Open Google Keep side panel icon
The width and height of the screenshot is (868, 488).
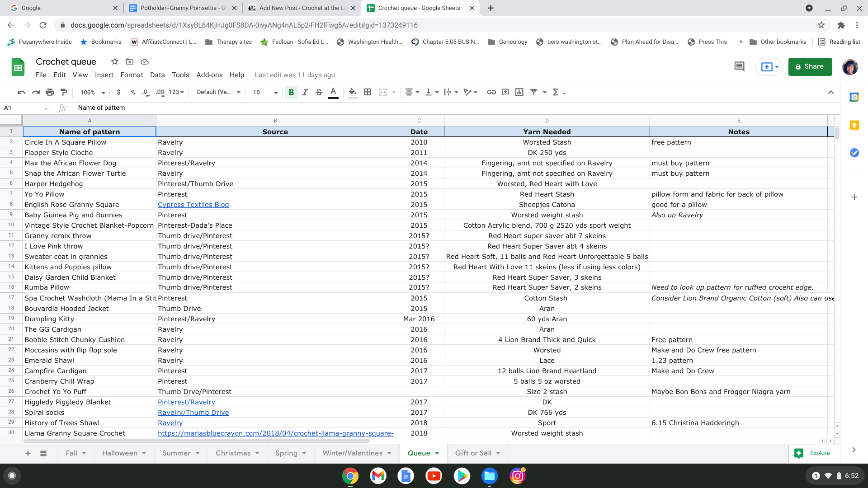click(854, 125)
